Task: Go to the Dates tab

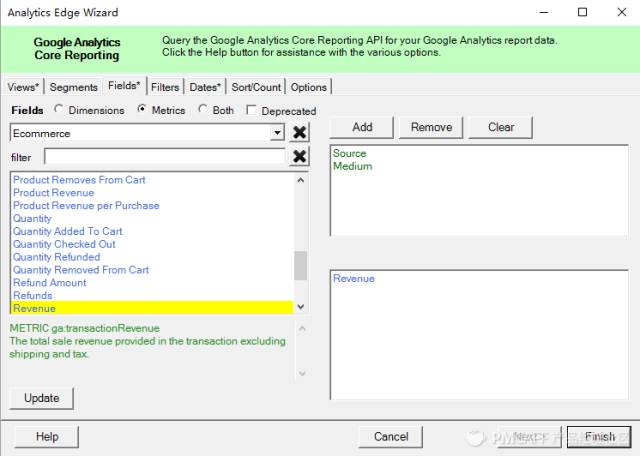Action: tap(205, 87)
